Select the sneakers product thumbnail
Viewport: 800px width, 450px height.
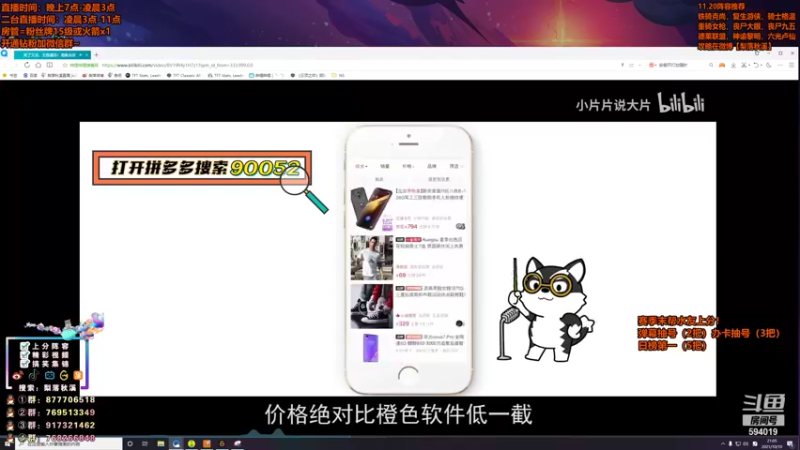click(371, 306)
